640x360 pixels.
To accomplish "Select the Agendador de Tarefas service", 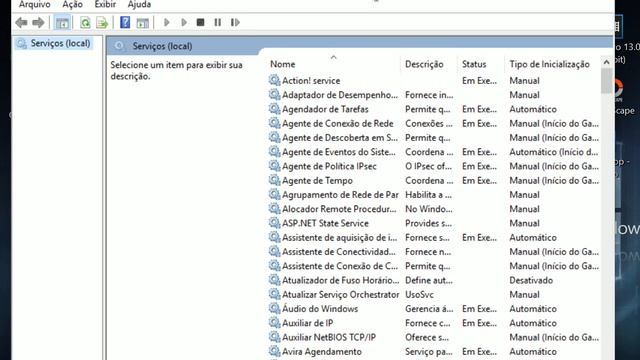I will [325, 109].
